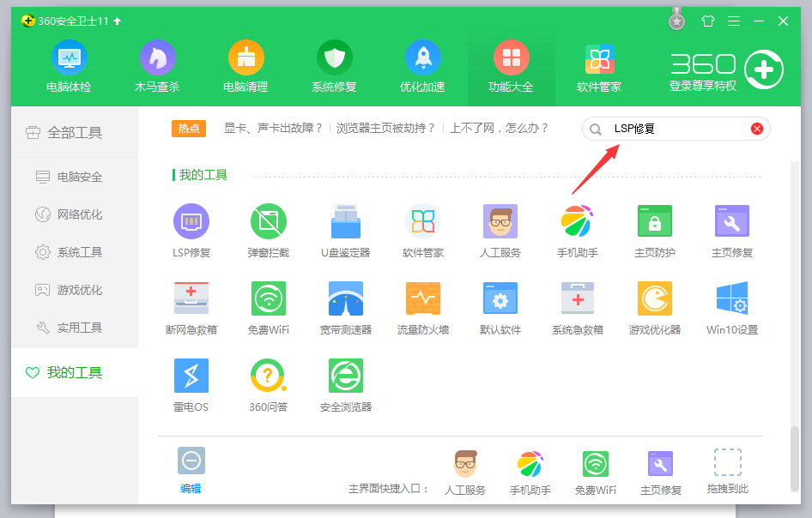The width and height of the screenshot is (812, 518).
Task: Click the 浏览器主页被劫持？ link
Action: point(385,128)
